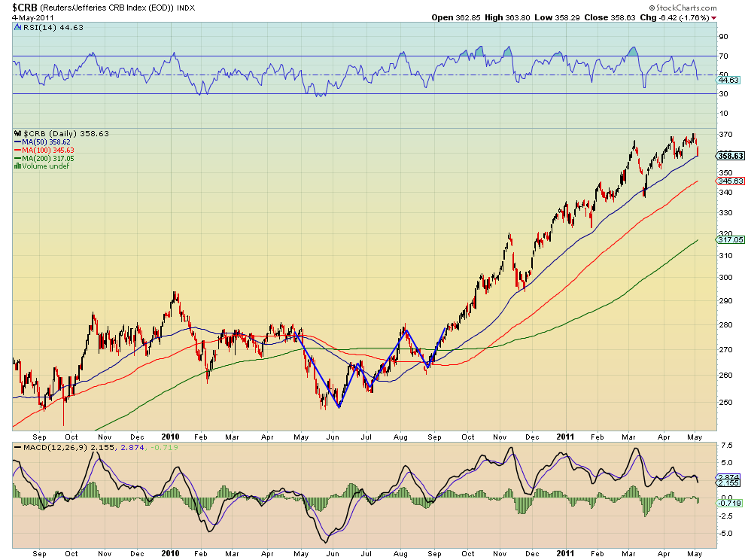Click the 280 price axis label

click(x=725, y=324)
